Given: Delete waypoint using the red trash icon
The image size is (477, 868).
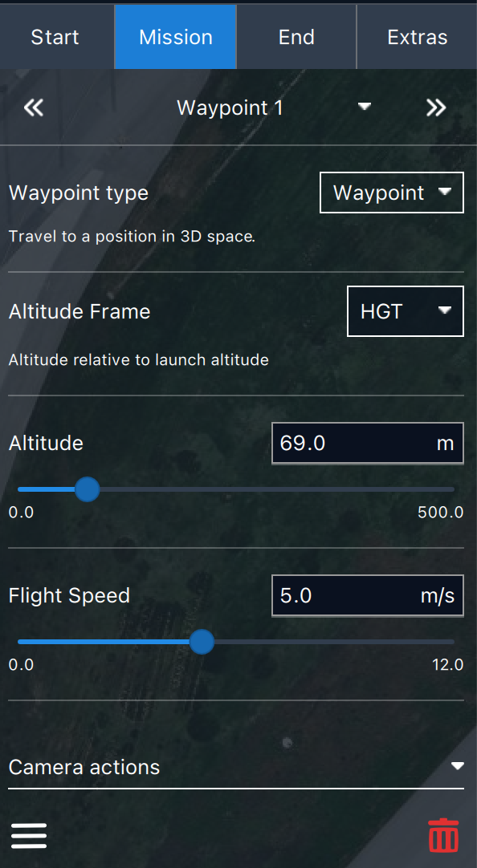Looking at the screenshot, I should click(x=443, y=835).
